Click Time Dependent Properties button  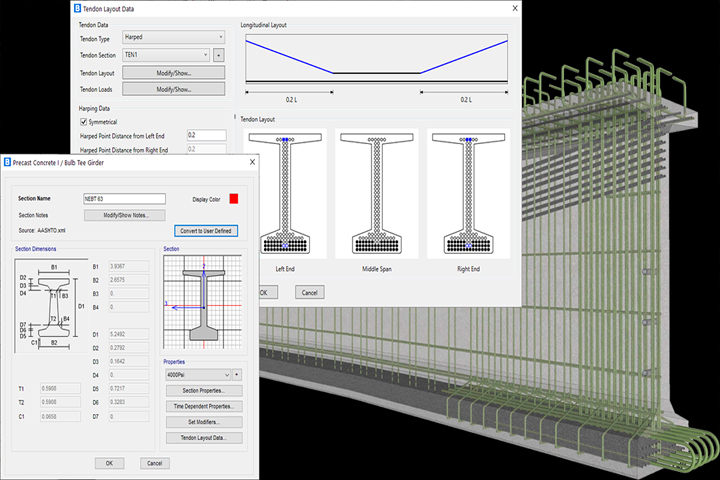[204, 407]
